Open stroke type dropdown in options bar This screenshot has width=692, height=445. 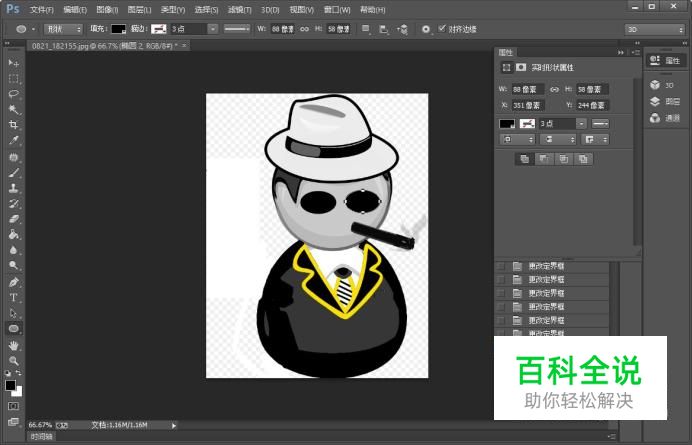(237, 29)
